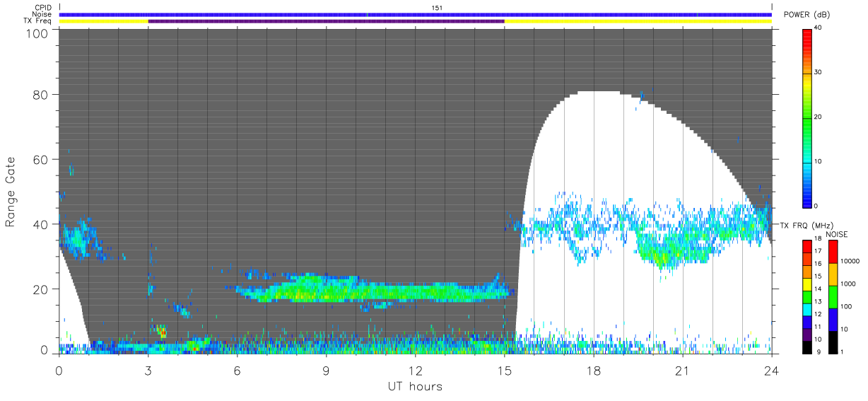Click the 40 tick on power colorbar
The height and width of the screenshot is (401, 868).
coord(816,28)
